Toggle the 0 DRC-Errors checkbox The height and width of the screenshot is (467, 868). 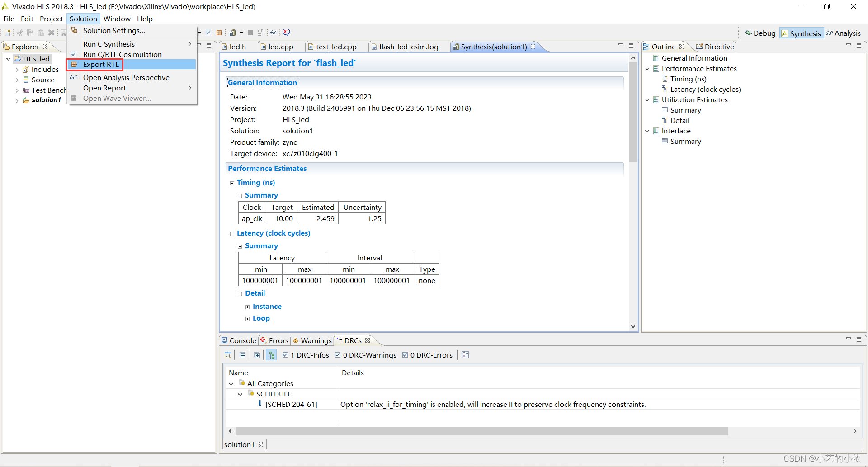pyautogui.click(x=405, y=355)
